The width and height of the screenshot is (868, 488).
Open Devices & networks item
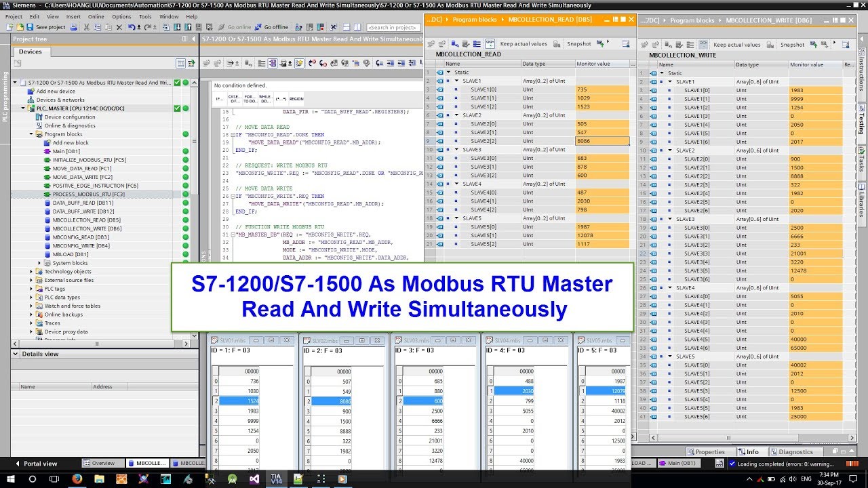[60, 100]
